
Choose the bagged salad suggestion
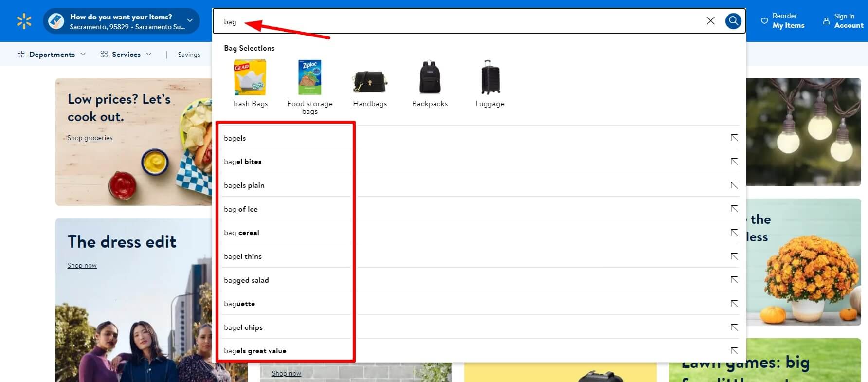246,280
